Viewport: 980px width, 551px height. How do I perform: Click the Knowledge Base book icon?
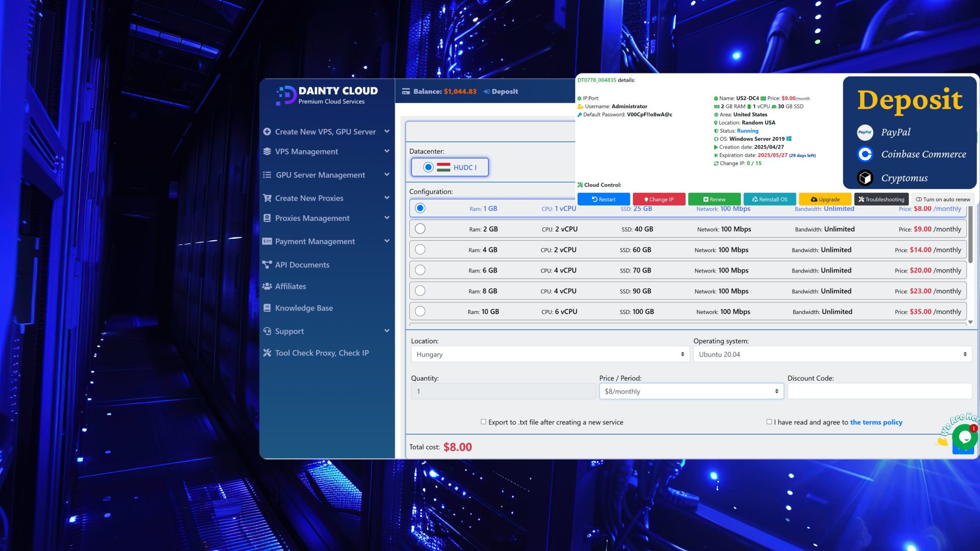(267, 308)
